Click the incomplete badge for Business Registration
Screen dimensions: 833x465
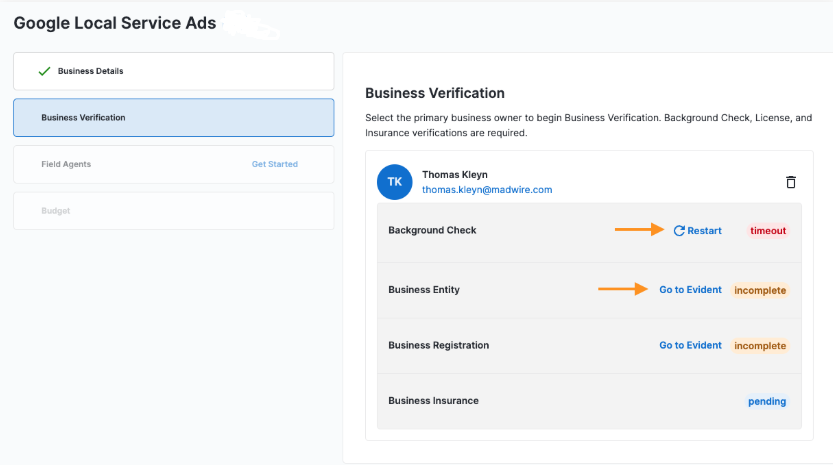click(x=760, y=346)
